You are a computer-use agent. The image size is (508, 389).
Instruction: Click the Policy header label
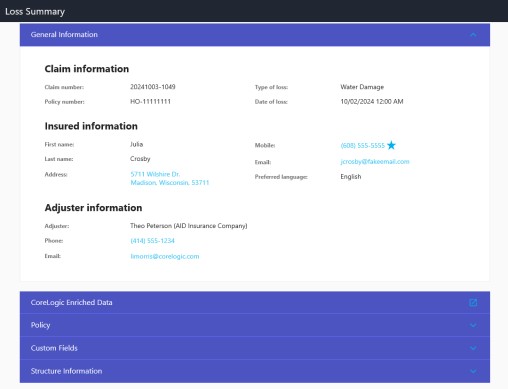tap(40, 325)
